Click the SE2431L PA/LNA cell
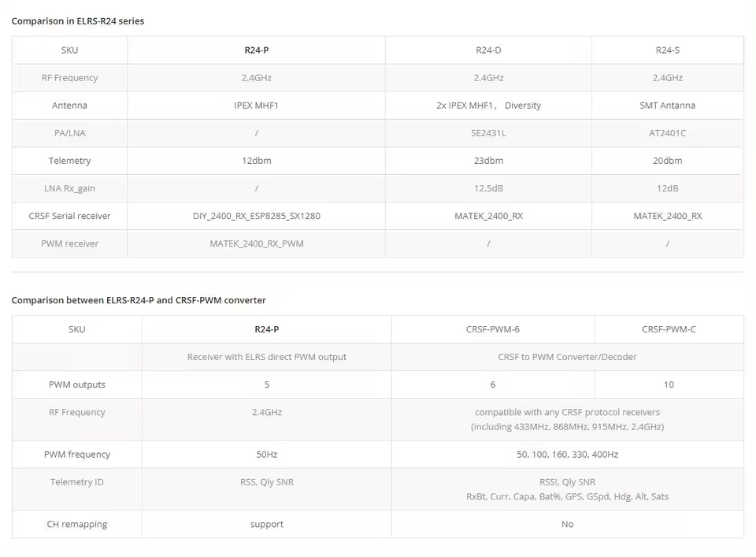Image resolution: width=756 pixels, height=557 pixels. click(x=488, y=133)
